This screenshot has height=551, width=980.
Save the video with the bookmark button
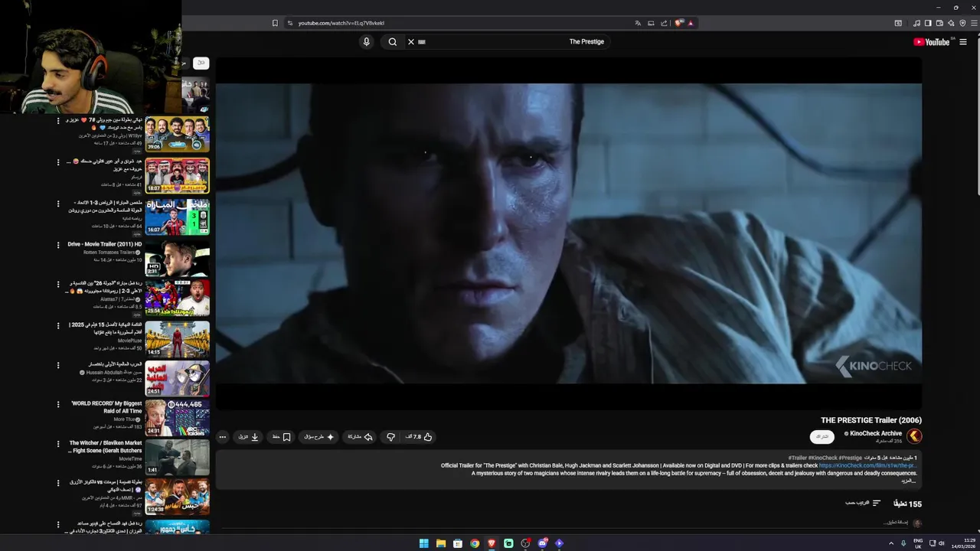[x=281, y=437]
